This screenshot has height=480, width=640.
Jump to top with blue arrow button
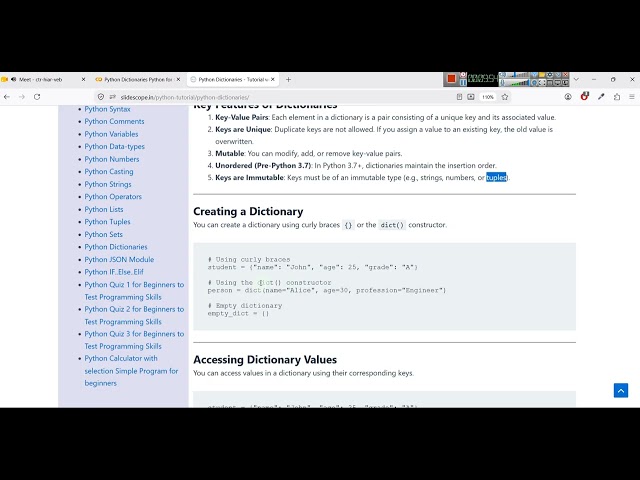[620, 391]
